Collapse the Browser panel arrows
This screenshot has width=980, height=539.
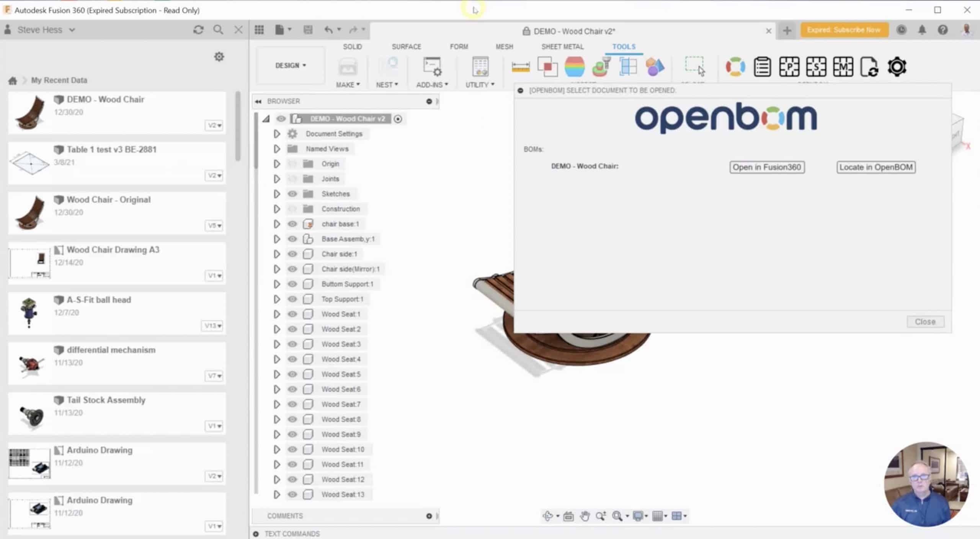258,101
